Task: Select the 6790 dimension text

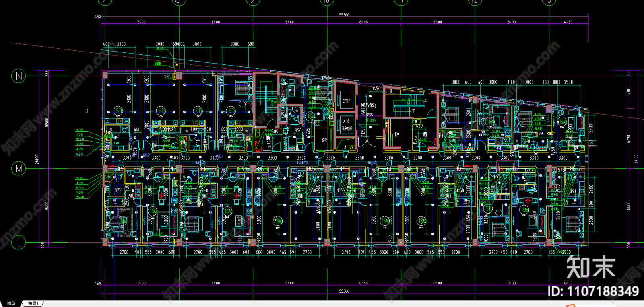Action: coord(628,139)
